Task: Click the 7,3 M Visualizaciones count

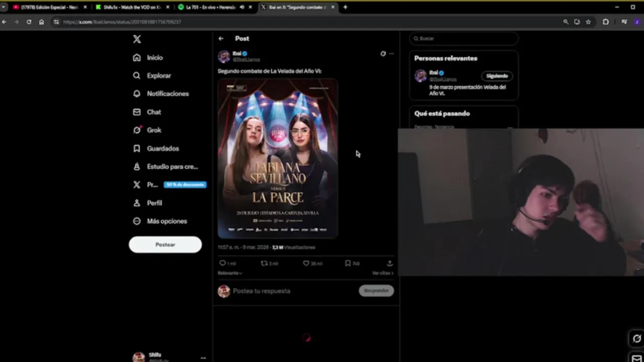Action: (x=294, y=247)
